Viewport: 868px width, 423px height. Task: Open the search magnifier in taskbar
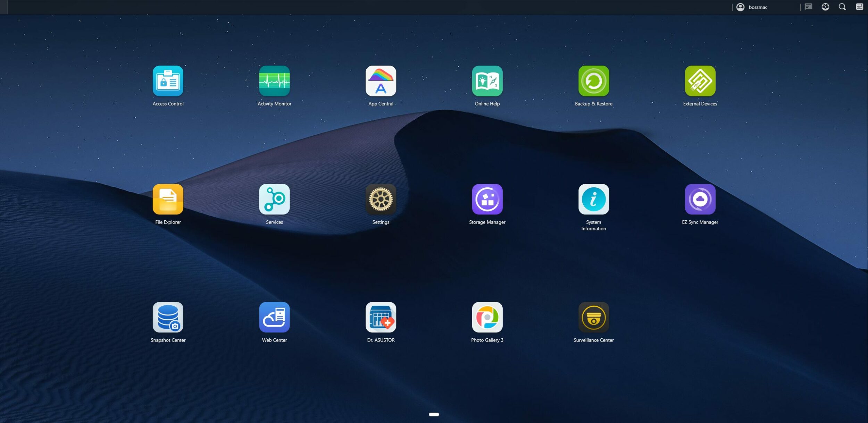pyautogui.click(x=842, y=7)
